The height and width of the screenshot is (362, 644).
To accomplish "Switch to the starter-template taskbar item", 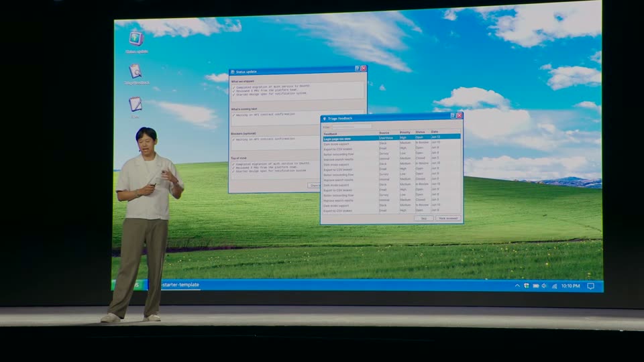I will [180, 285].
